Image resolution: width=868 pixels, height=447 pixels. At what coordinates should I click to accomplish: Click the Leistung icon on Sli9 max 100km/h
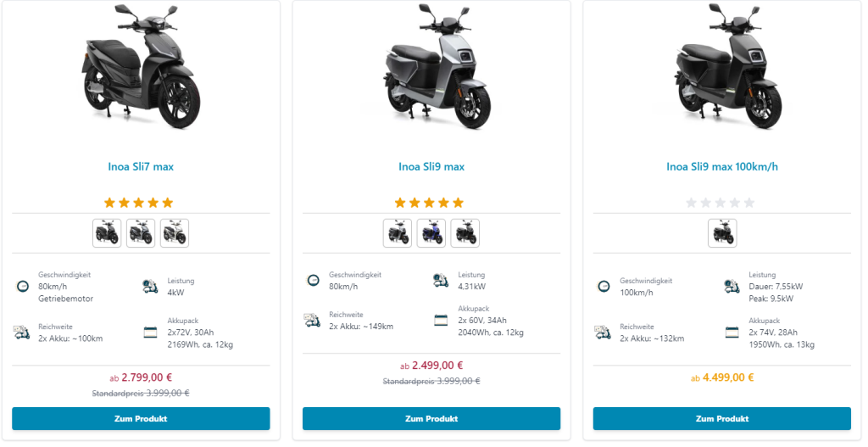tap(732, 287)
